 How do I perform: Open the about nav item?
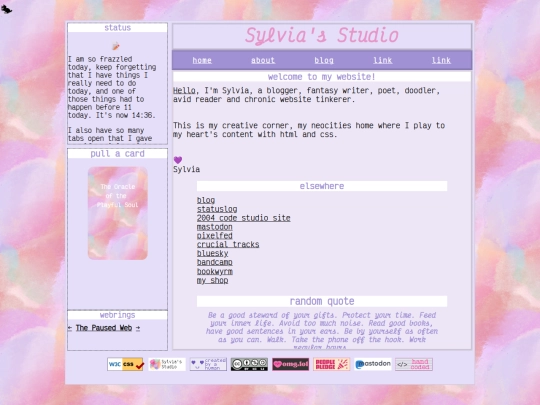tap(263, 60)
